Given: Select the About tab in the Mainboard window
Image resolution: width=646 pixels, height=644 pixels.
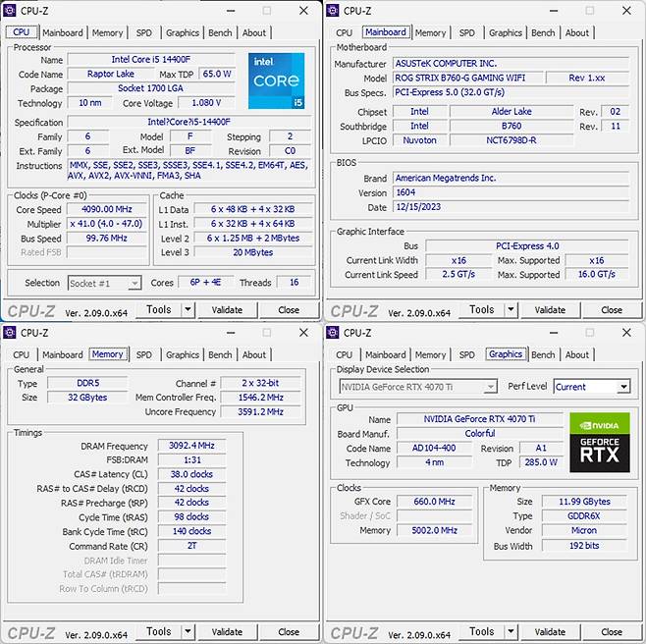Looking at the screenshot, I should click(577, 32).
